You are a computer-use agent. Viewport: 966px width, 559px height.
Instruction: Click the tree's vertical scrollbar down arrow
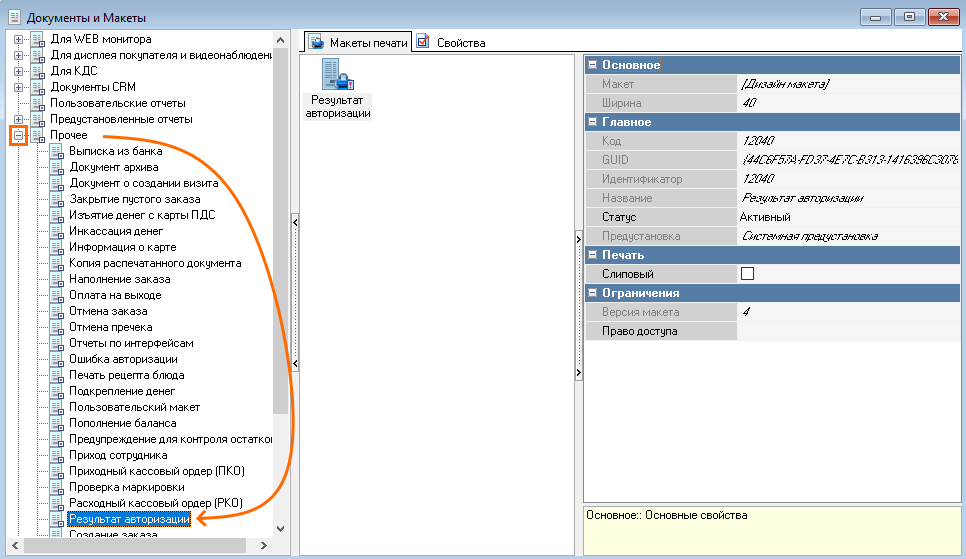[280, 528]
